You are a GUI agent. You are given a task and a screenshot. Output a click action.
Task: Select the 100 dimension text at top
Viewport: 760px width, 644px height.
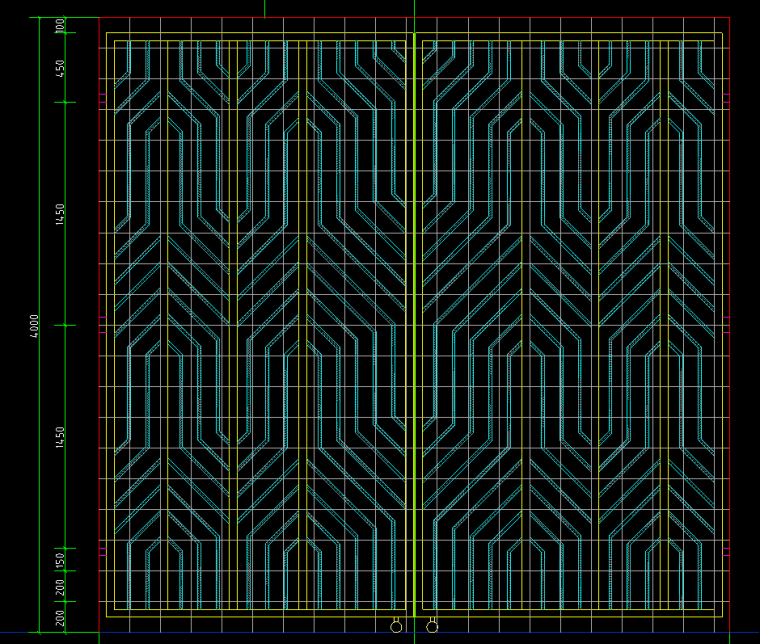point(61,25)
